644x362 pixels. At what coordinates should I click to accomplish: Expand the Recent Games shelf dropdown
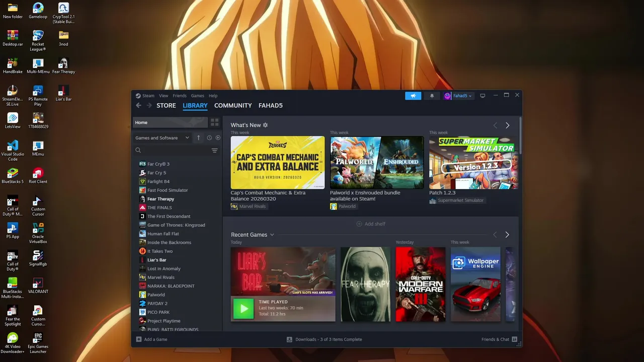coord(272,235)
